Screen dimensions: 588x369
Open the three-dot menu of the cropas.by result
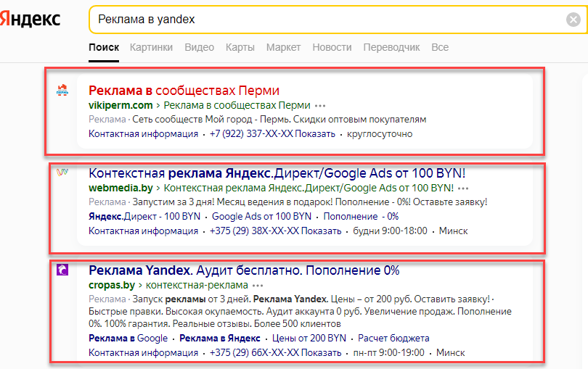pyautogui.click(x=258, y=286)
